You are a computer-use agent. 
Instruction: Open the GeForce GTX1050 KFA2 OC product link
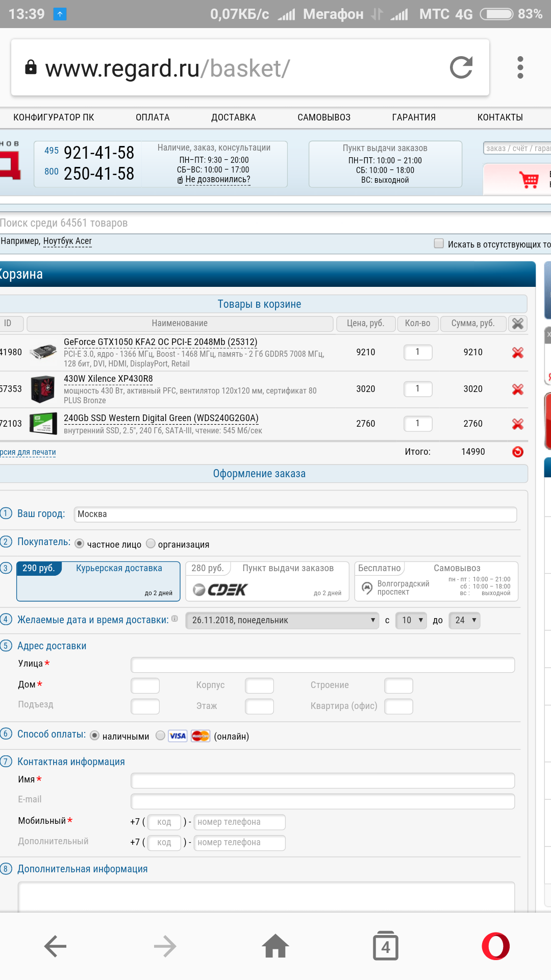pyautogui.click(x=160, y=342)
